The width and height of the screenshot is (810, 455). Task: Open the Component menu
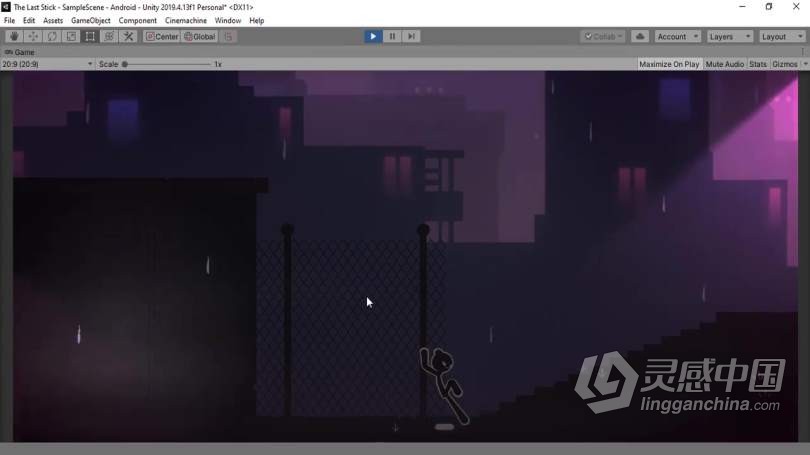[137, 21]
